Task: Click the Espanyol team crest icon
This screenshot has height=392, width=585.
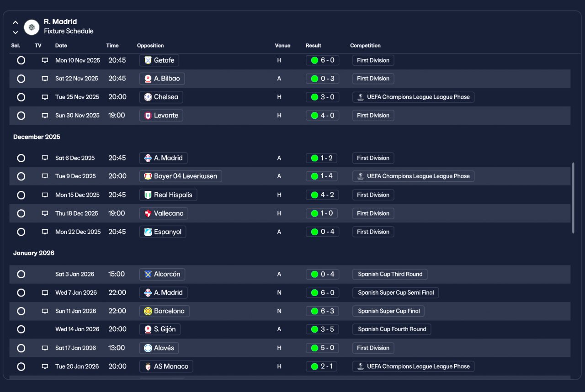Action: 148,232
